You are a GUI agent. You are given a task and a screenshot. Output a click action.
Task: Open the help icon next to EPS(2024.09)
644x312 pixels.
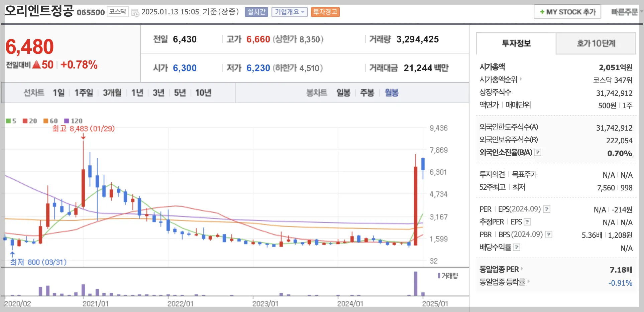(x=547, y=209)
